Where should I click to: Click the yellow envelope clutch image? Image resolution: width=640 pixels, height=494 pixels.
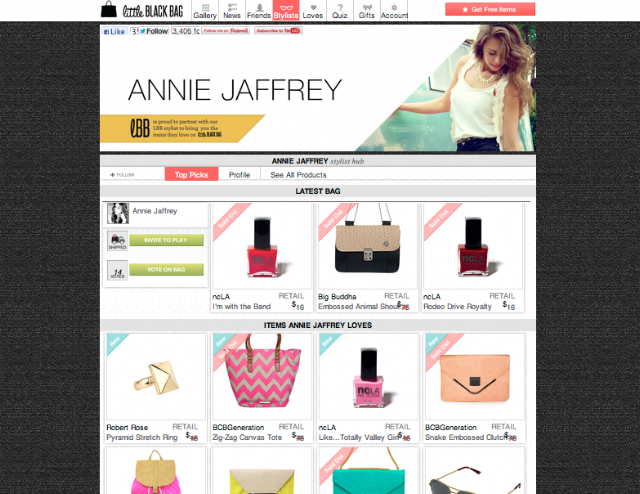(262, 480)
